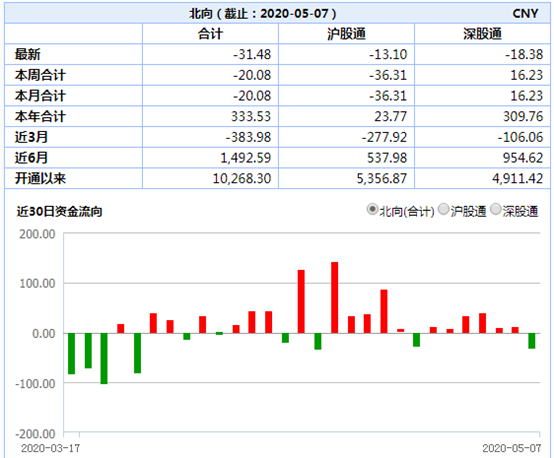The image size is (554, 458).
Task: Click the 最新 row label
Action: coord(28,54)
